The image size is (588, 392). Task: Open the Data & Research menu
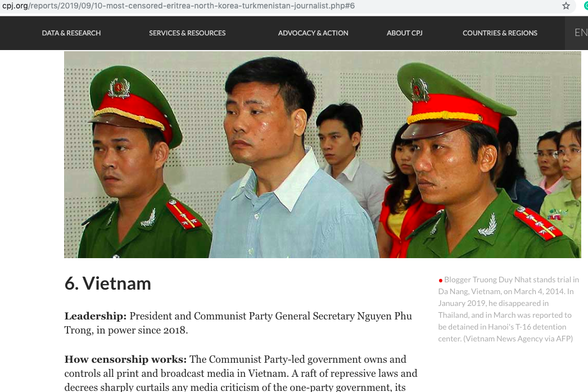coord(71,33)
